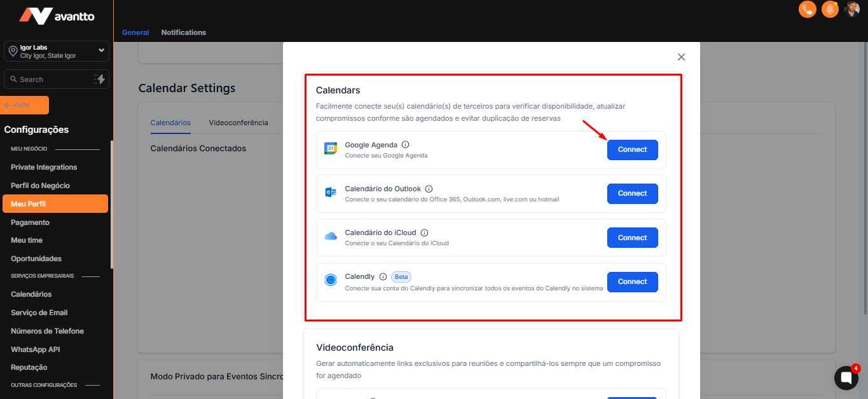
Task: Connect Google Agenda calendar
Action: coord(632,150)
